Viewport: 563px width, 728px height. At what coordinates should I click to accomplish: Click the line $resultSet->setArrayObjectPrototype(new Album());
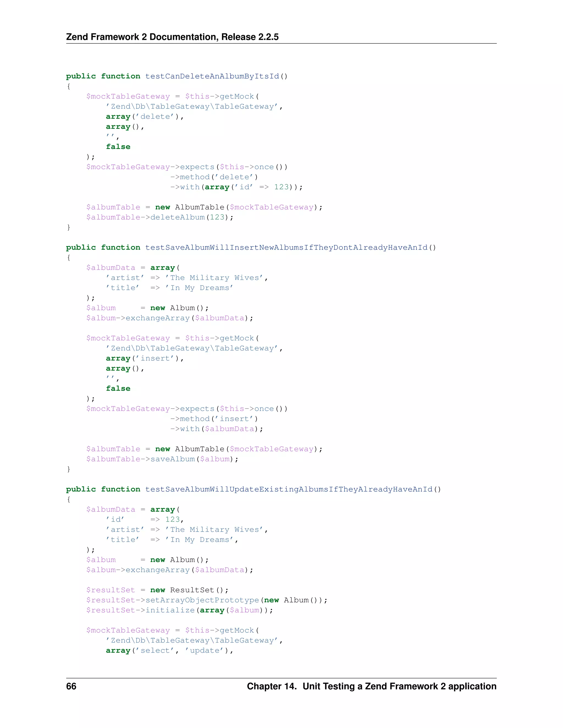pyautogui.click(x=207, y=600)
